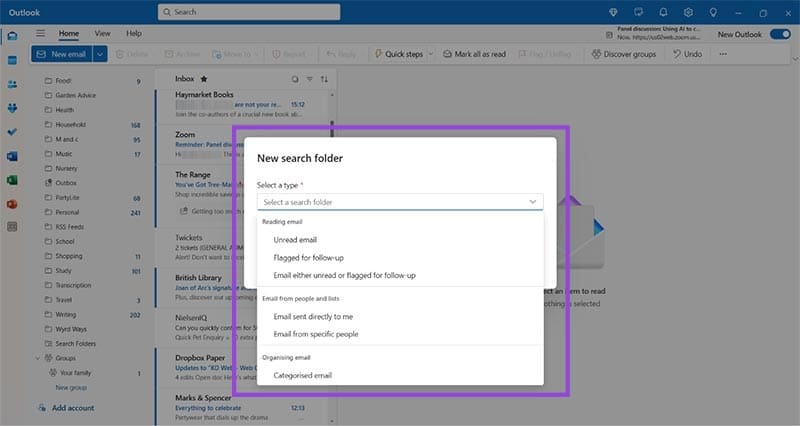This screenshot has width=800, height=426.
Task: Open the Calendar icon in left sidebar
Action: click(12, 60)
